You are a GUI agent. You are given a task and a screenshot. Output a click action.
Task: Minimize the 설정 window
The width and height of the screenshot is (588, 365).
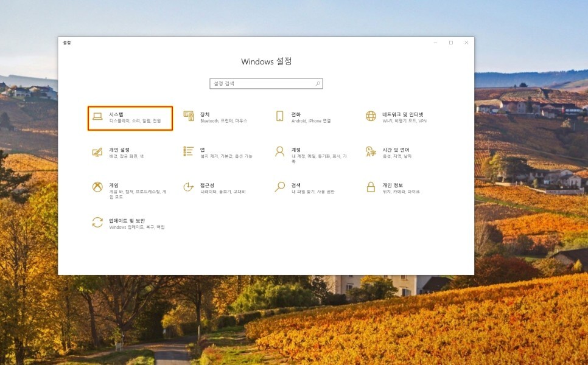point(435,43)
